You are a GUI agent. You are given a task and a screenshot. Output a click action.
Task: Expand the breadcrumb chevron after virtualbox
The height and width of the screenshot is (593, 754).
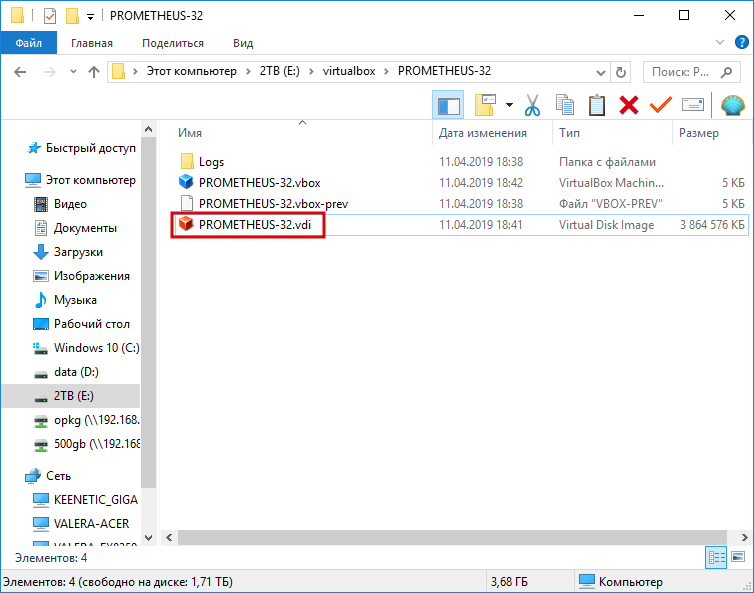386,71
